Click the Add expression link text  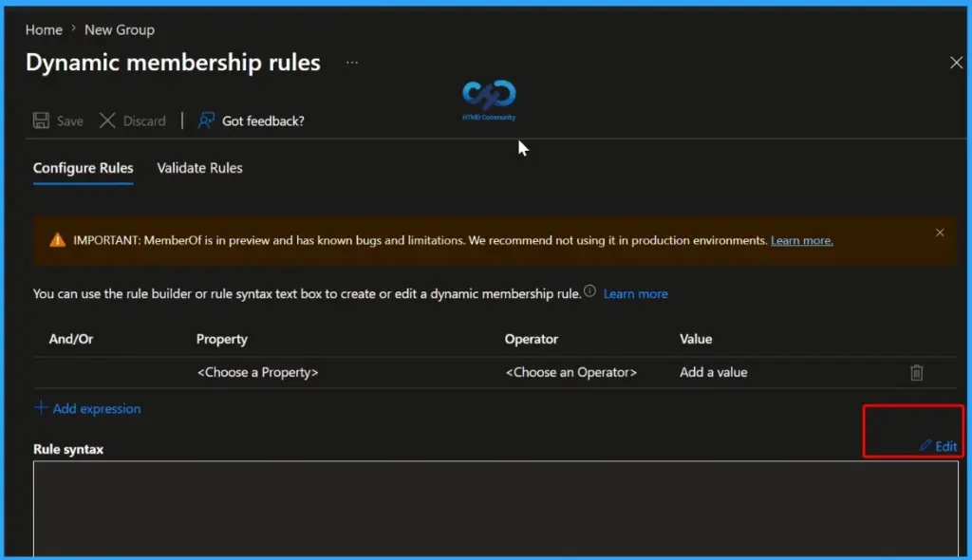97,409
